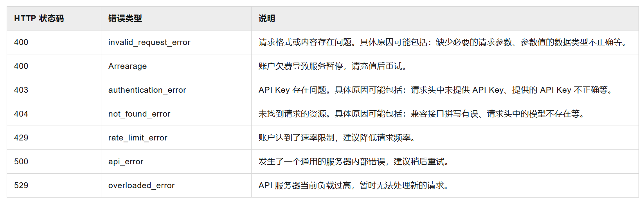
Task: Click the "HTTP 状态码" column header
Action: [39, 18]
